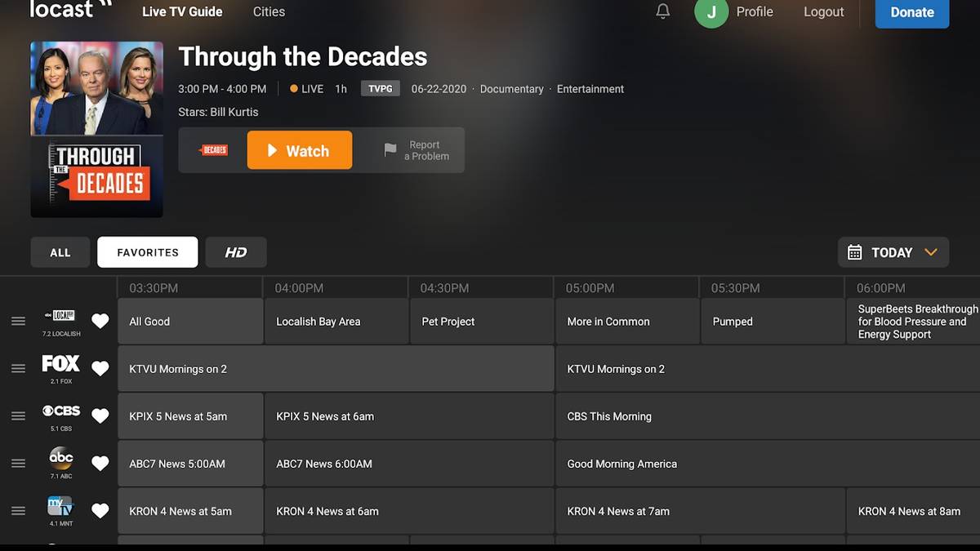
Task: Select CBS This Morning program
Action: 768,416
